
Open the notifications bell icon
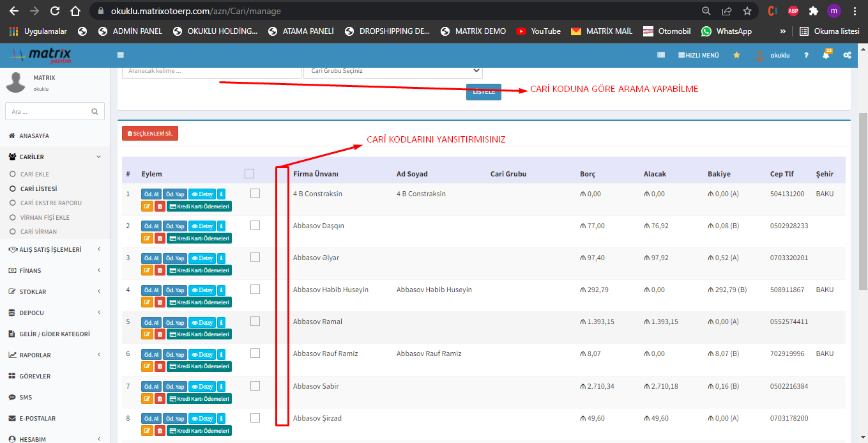pos(826,56)
